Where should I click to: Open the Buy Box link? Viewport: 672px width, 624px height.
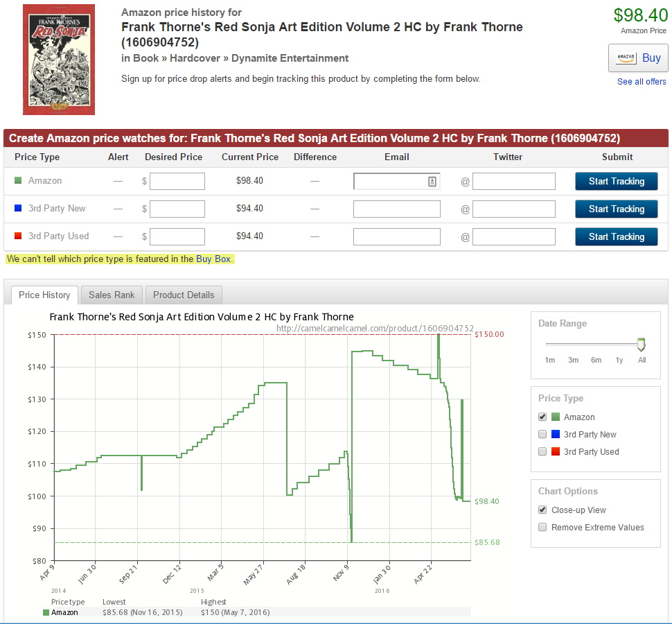pyautogui.click(x=213, y=259)
